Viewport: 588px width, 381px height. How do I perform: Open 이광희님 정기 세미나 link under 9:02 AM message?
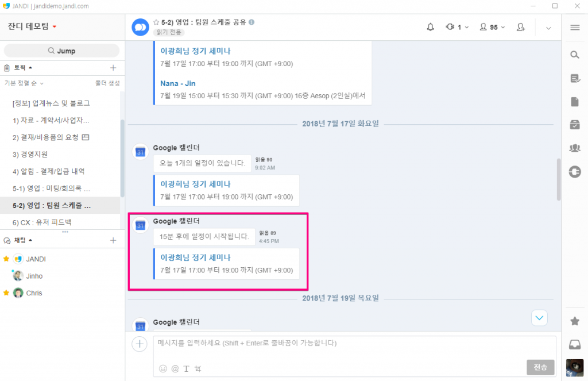click(x=195, y=184)
